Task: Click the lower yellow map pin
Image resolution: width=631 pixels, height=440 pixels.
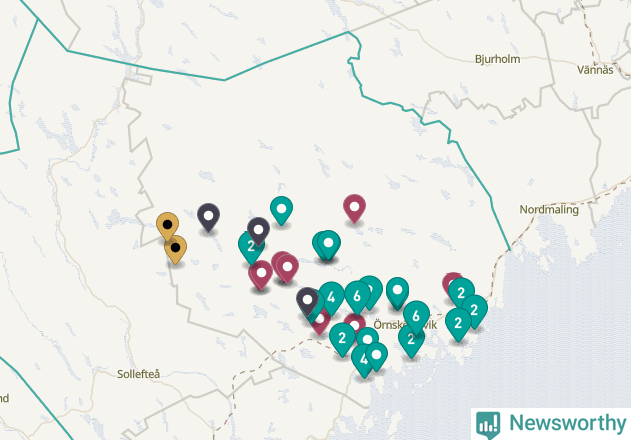Action: click(175, 250)
